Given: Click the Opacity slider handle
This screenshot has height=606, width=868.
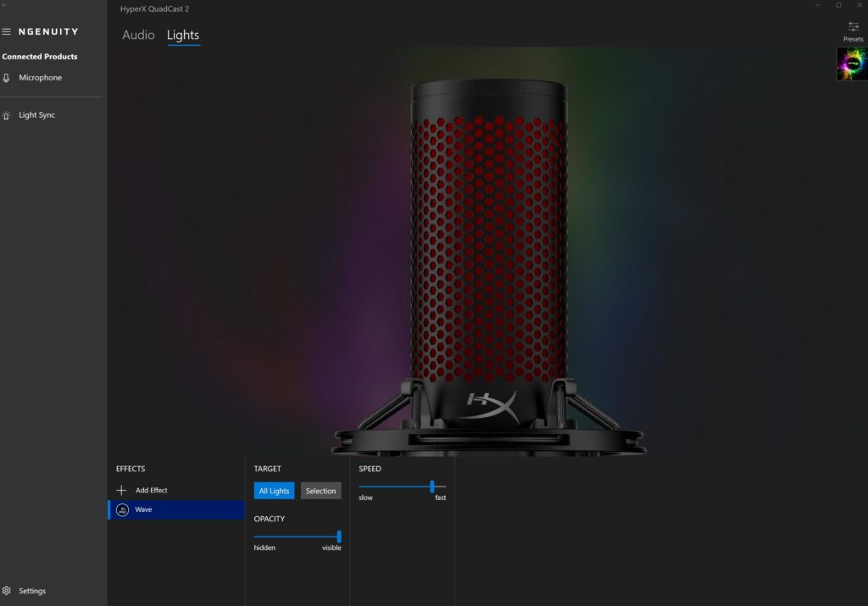Looking at the screenshot, I should tap(339, 537).
